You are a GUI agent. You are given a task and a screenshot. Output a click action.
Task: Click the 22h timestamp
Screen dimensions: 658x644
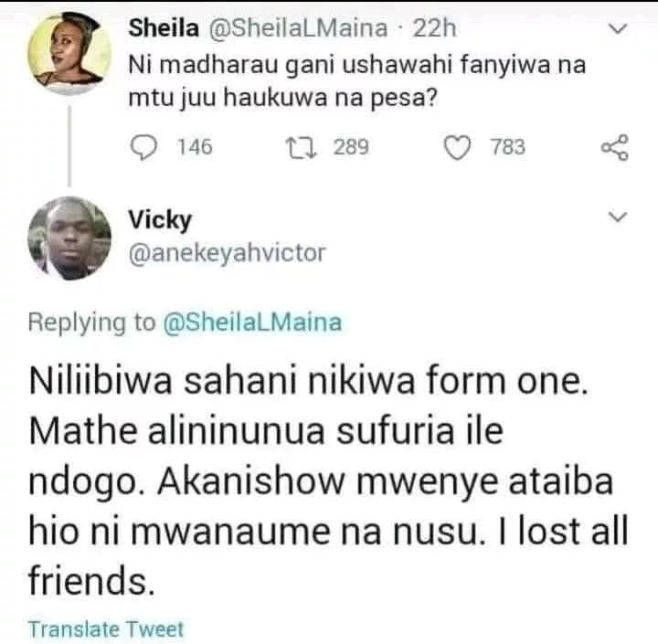tap(434, 28)
